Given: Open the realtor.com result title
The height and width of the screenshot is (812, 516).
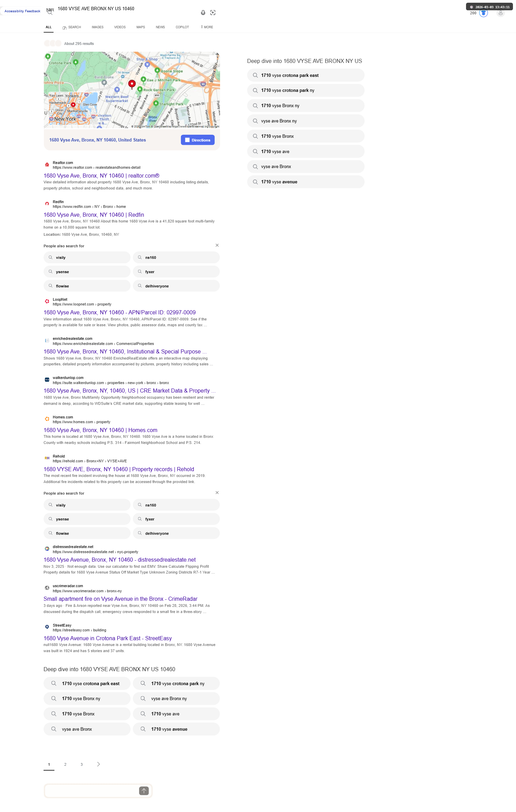Looking at the screenshot, I should tap(101, 176).
